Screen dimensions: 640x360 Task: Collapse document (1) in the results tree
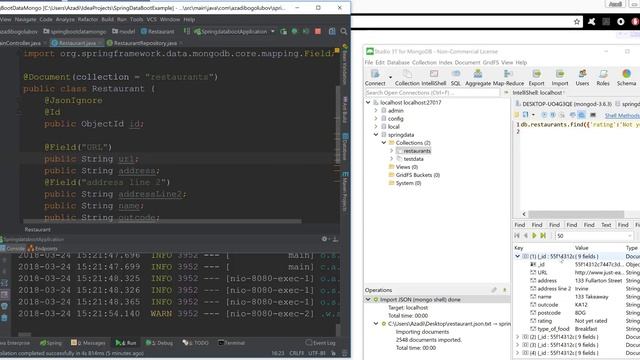pos(518,256)
